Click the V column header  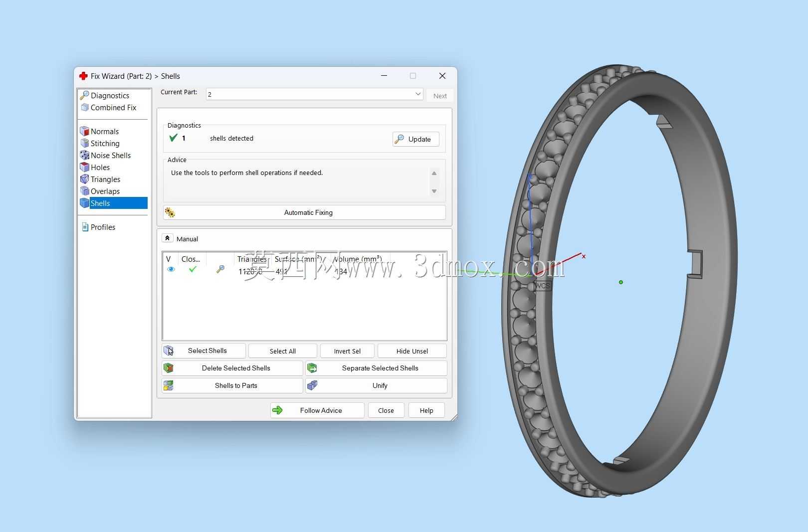tap(169, 259)
